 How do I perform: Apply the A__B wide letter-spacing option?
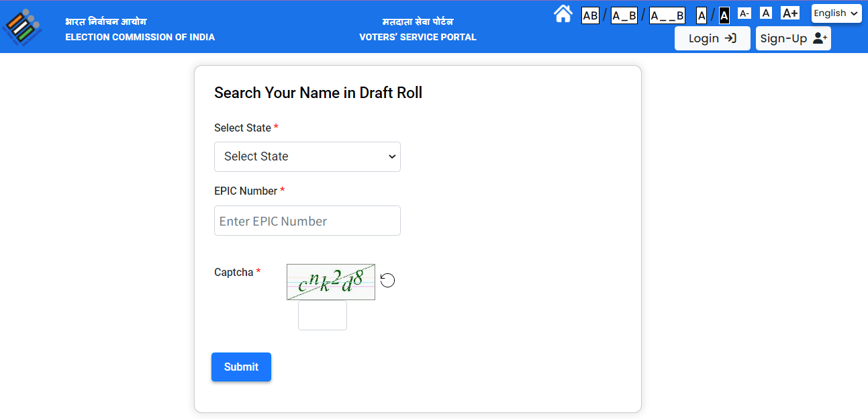pos(666,15)
